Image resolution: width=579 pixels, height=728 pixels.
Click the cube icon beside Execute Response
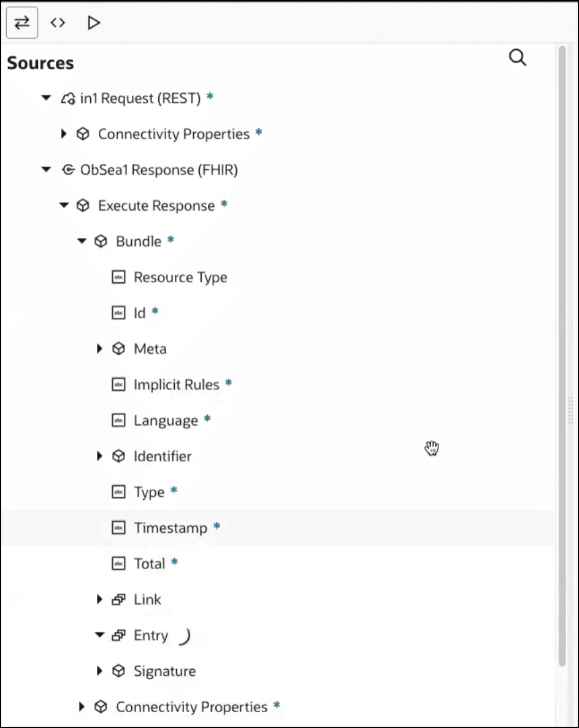point(83,205)
